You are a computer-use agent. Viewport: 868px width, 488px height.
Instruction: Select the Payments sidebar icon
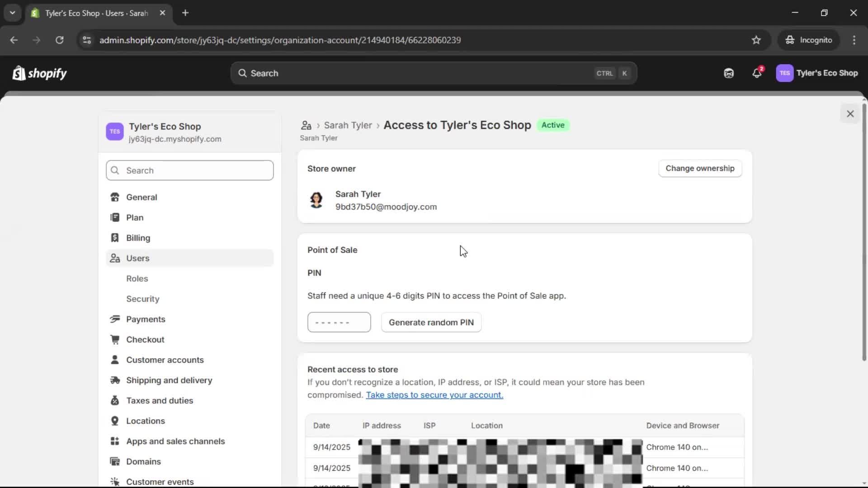(115, 319)
